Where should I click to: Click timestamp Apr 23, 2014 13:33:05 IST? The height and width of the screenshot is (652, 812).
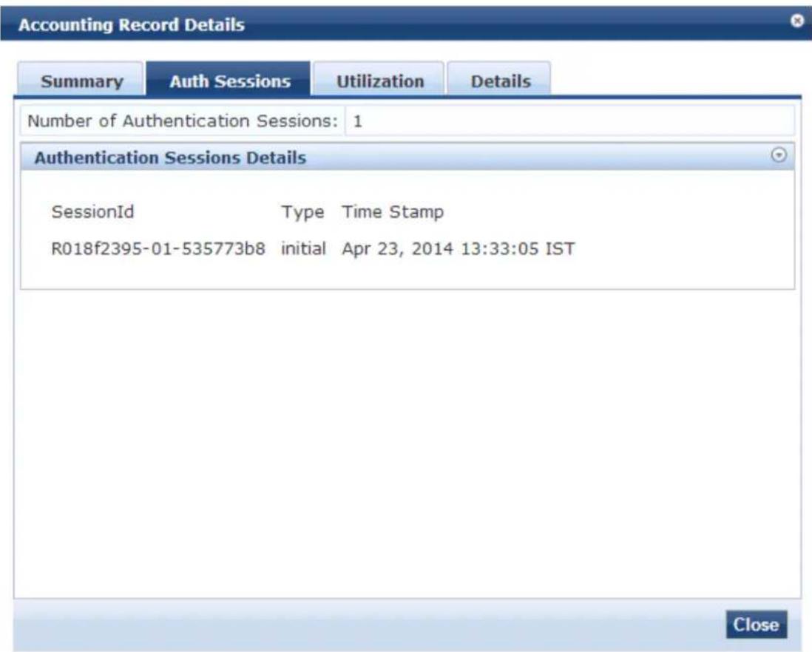[x=459, y=249]
